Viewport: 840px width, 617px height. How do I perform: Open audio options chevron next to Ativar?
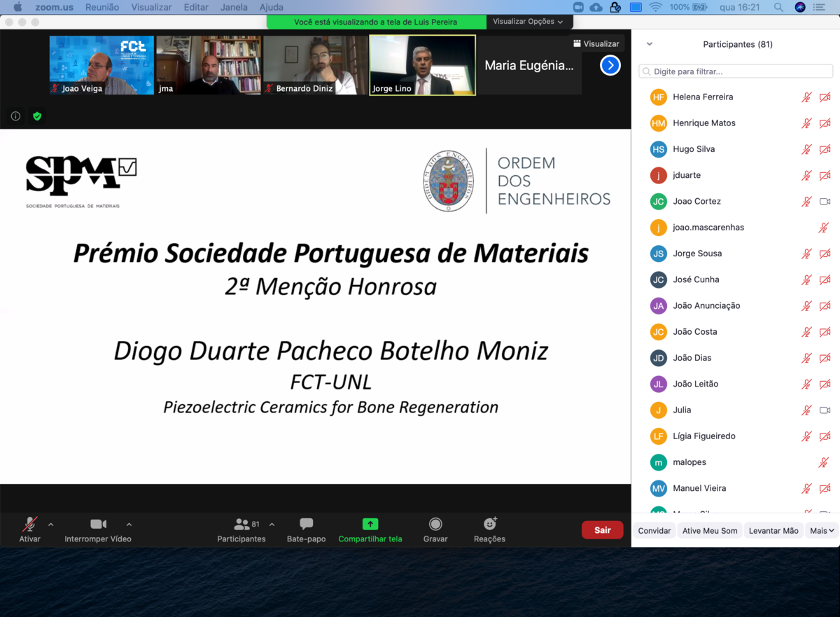pyautogui.click(x=50, y=524)
